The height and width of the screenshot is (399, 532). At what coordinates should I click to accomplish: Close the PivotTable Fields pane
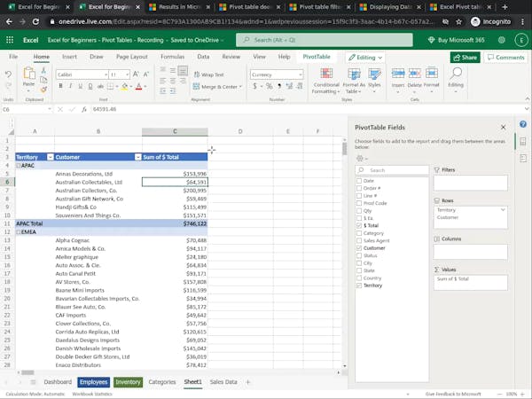tap(503, 127)
